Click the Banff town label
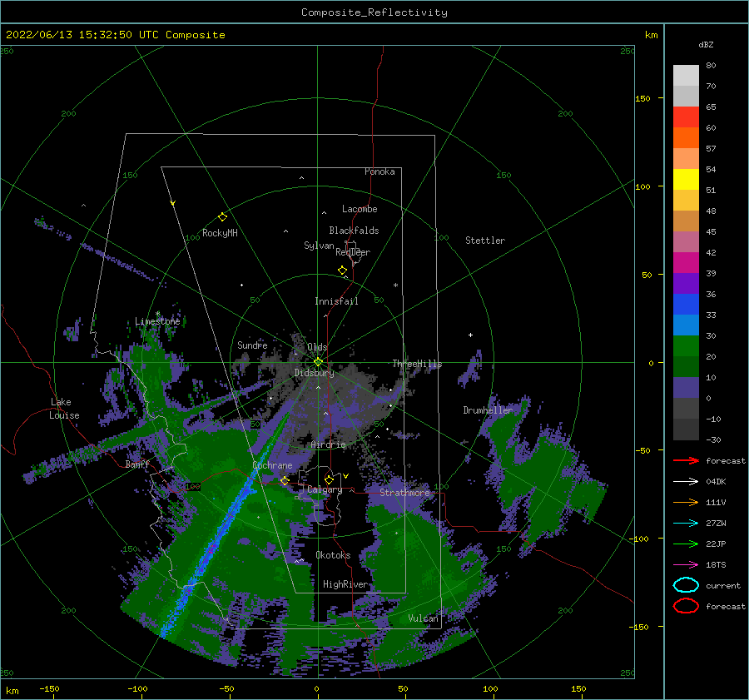 (x=137, y=464)
